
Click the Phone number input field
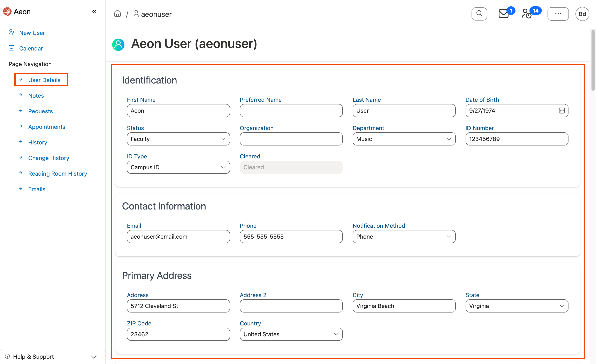[291, 236]
